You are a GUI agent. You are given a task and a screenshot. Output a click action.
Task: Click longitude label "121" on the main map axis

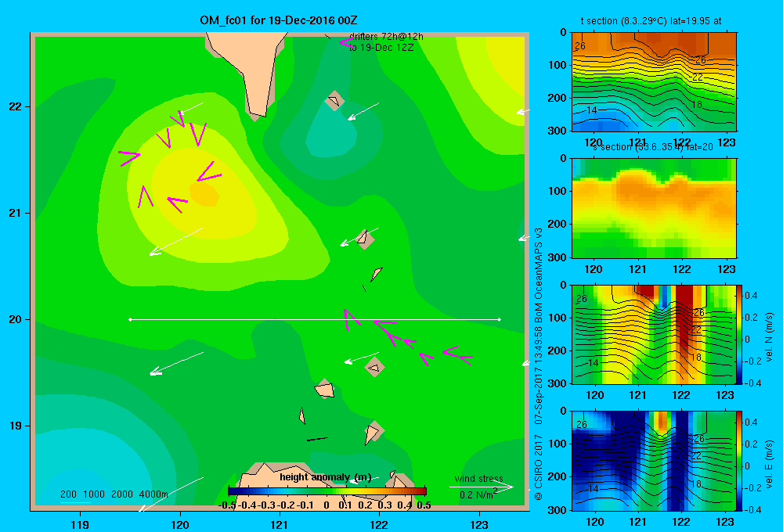coord(280,524)
